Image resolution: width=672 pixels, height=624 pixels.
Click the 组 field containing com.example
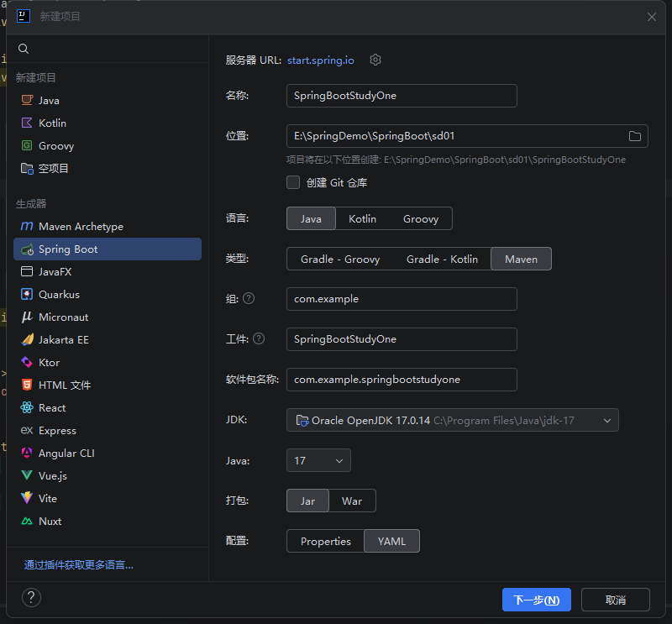(402, 299)
